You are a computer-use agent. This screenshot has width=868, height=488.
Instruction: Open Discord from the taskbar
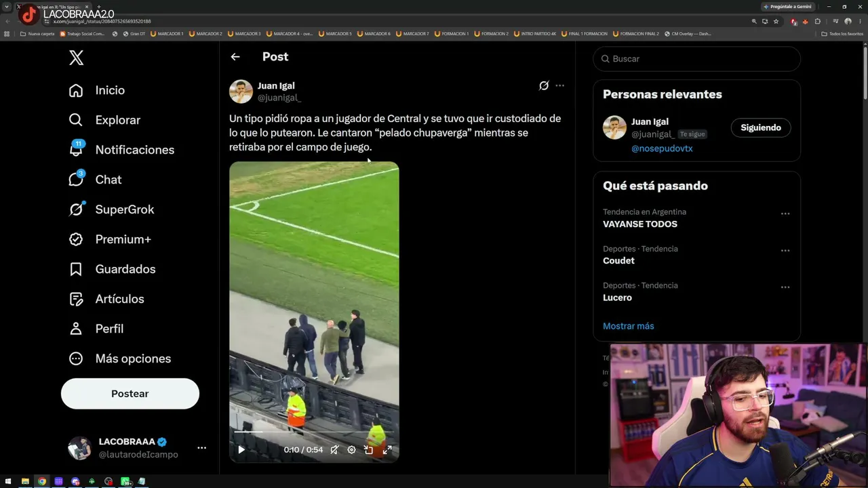pyautogui.click(x=75, y=482)
